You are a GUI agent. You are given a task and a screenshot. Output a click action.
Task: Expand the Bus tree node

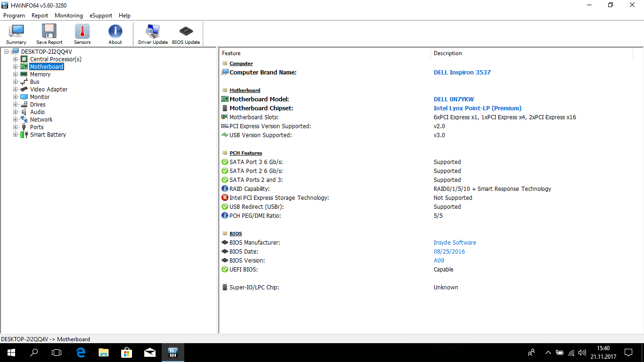(x=16, y=82)
